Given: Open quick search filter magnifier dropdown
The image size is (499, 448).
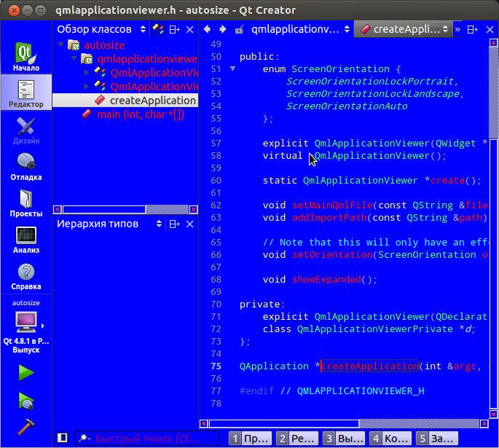Looking at the screenshot, I should tap(85, 439).
